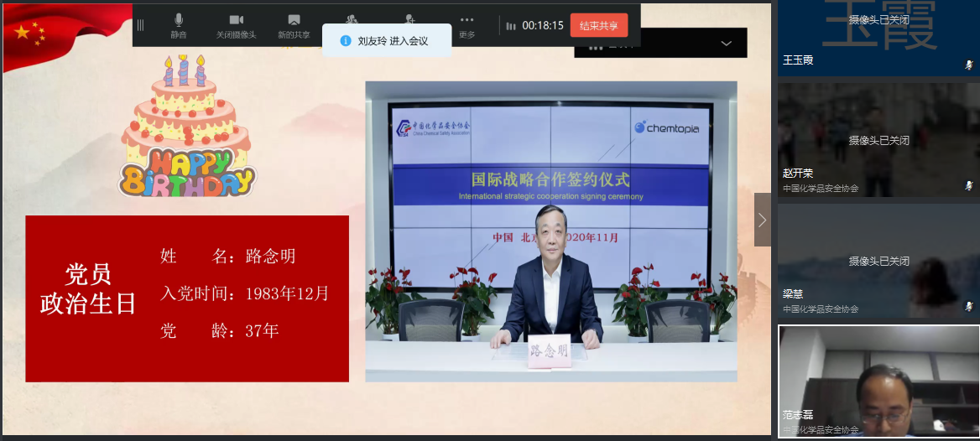This screenshot has height=441, width=980.
Task: Mute the microphone (静音)
Action: pos(178,25)
